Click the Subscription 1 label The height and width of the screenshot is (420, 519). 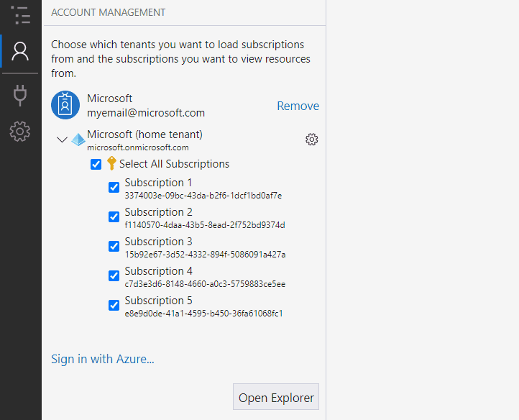click(158, 183)
